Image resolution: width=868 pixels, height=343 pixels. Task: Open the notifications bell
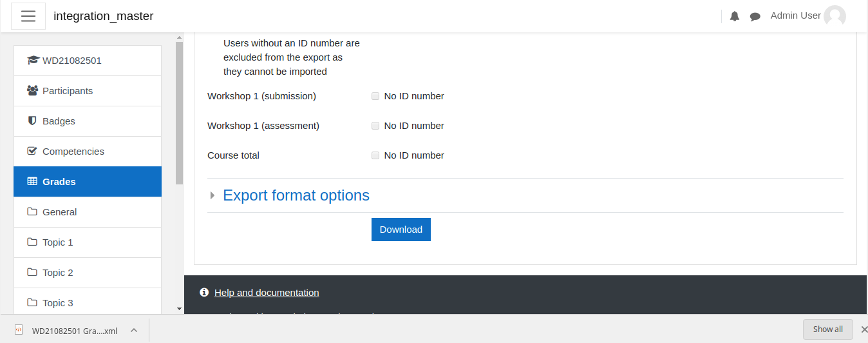(735, 17)
